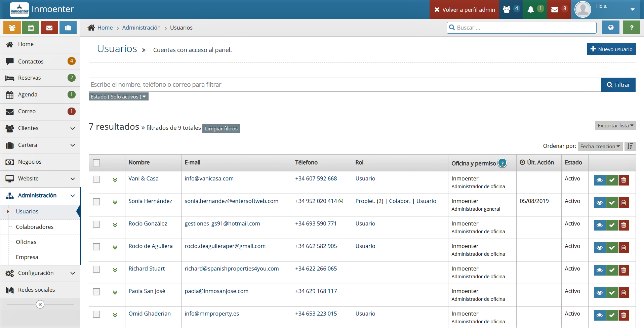Image resolution: width=644 pixels, height=328 pixels.
Task: Click email info@mmproperty.es
Action: click(212, 314)
